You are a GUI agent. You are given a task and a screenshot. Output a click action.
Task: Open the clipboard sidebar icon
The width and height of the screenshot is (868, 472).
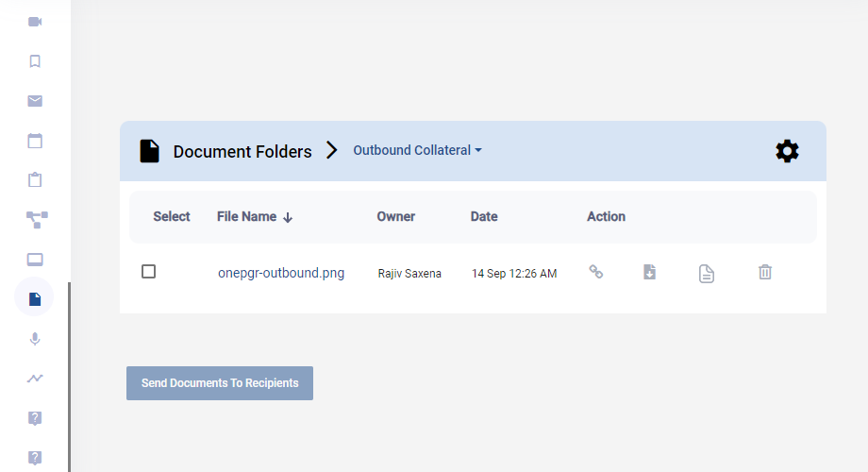click(x=35, y=180)
